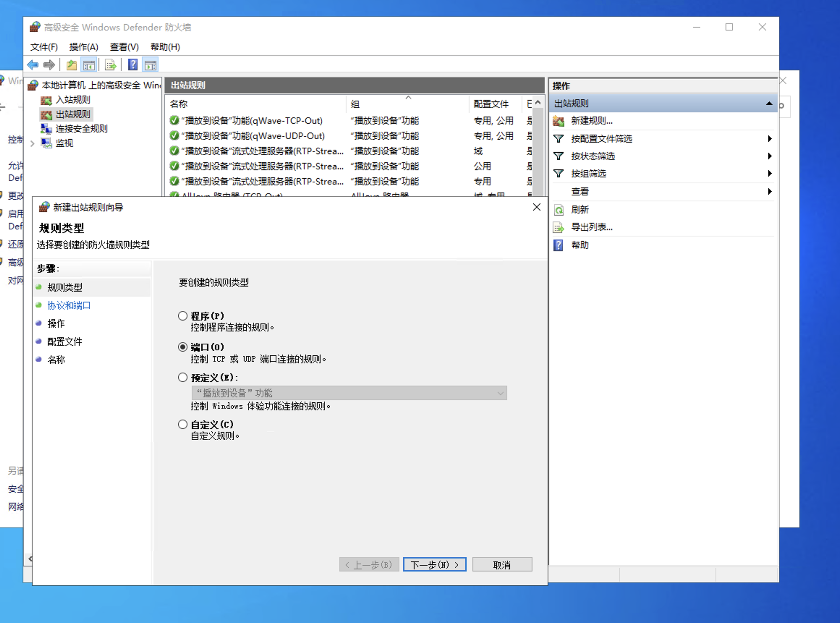The width and height of the screenshot is (840, 623).
Task: Click the monitor icon of 监视 node
Action: click(x=46, y=143)
